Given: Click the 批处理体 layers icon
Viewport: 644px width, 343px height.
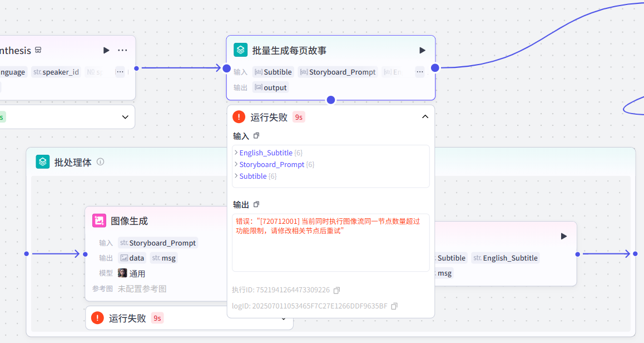Looking at the screenshot, I should 43,162.
